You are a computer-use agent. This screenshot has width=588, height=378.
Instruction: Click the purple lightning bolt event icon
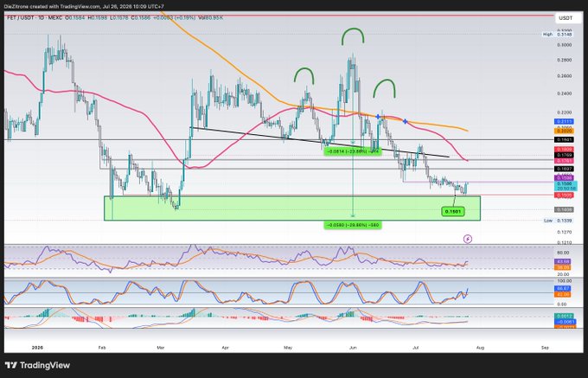pyautogui.click(x=468, y=239)
